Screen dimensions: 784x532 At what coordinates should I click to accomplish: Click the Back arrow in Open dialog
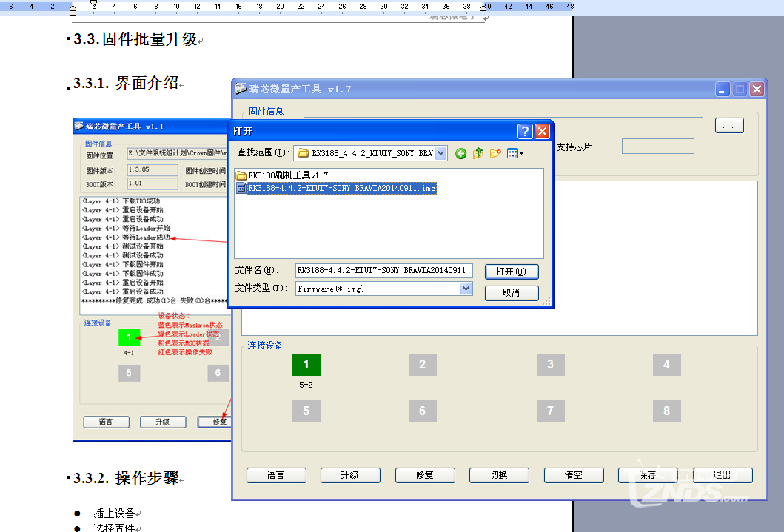tap(461, 153)
